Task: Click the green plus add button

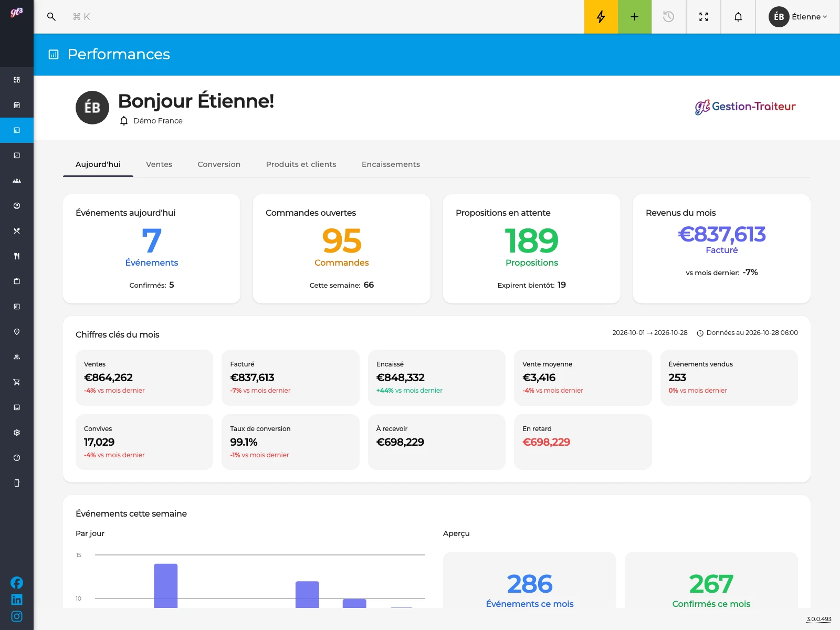Action: coord(635,17)
